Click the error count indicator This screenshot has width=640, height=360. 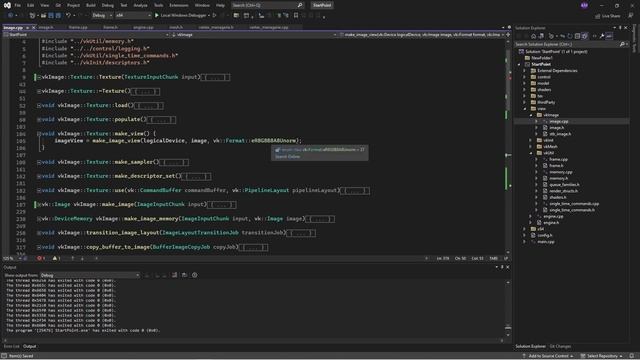click(x=41, y=258)
